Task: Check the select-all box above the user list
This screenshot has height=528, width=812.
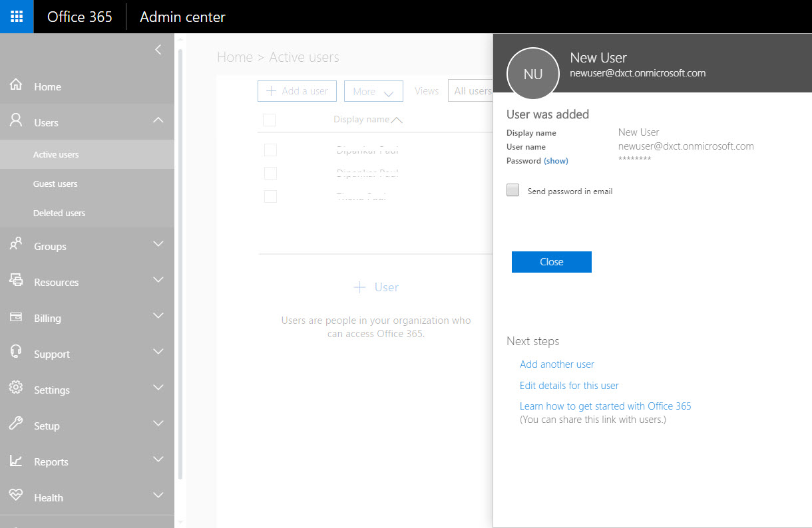Action: coord(269,120)
